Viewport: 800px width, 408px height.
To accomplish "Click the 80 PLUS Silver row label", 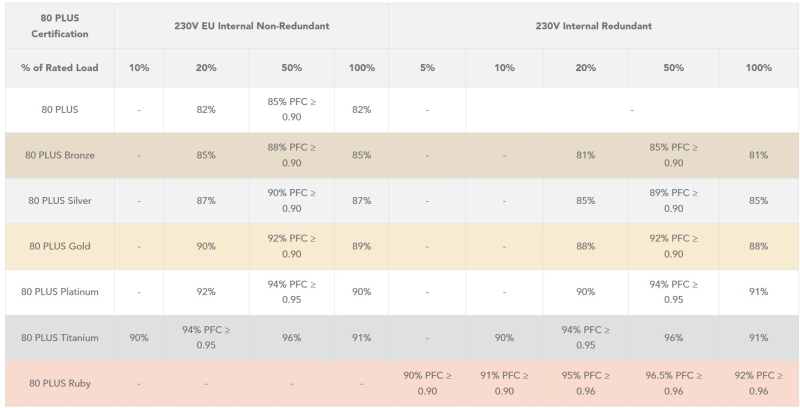I will (x=57, y=201).
